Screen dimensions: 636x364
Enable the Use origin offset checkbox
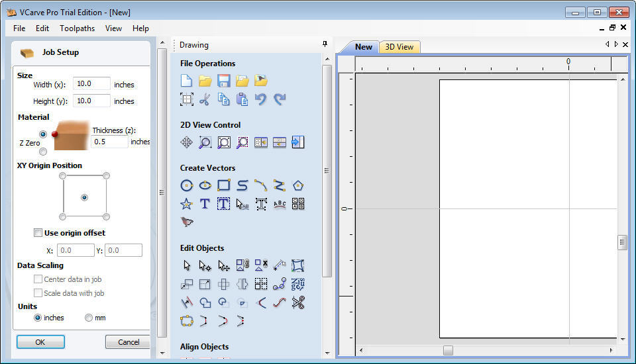pos(38,233)
